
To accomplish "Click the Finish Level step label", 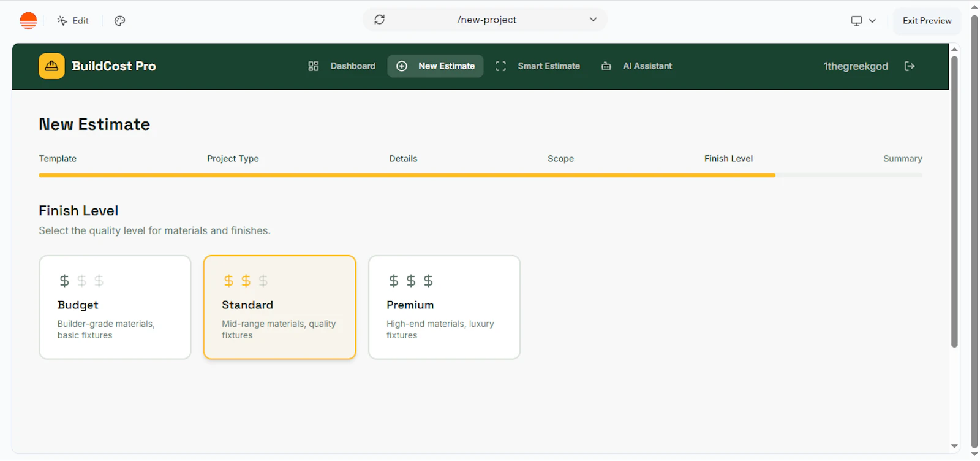I will click(728, 158).
